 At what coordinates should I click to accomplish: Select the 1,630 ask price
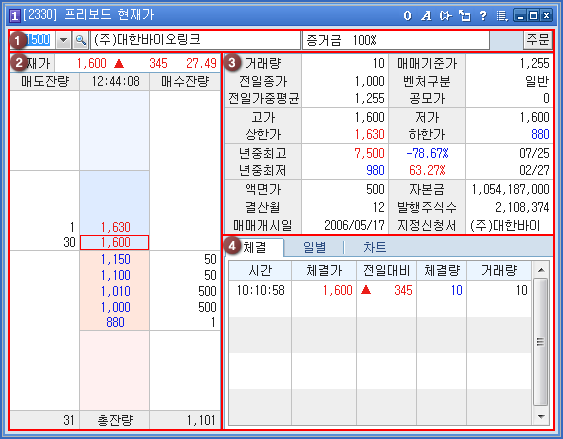tap(115, 227)
